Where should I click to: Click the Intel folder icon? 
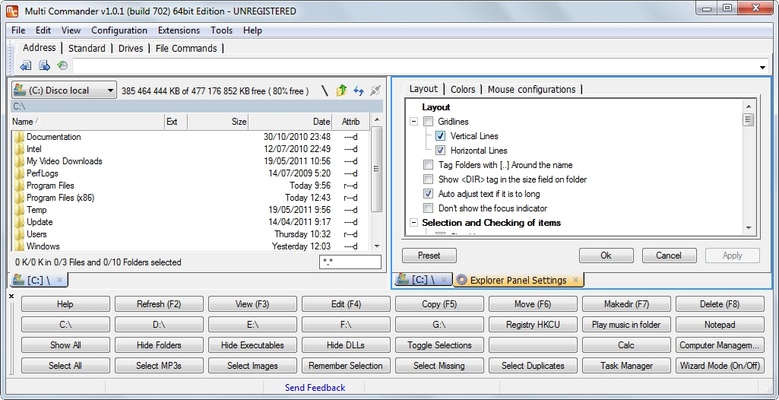pyautogui.click(x=19, y=149)
